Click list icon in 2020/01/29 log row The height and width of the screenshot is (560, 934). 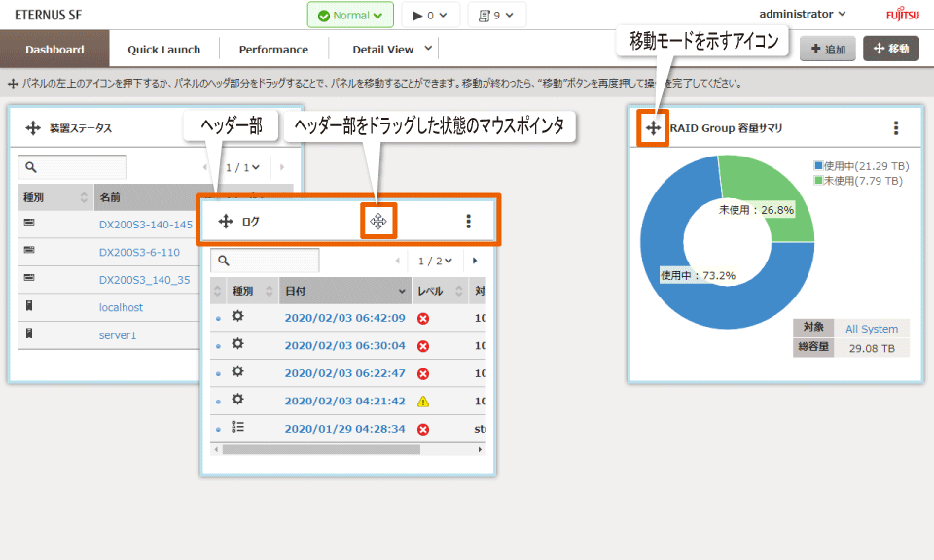[237, 427]
